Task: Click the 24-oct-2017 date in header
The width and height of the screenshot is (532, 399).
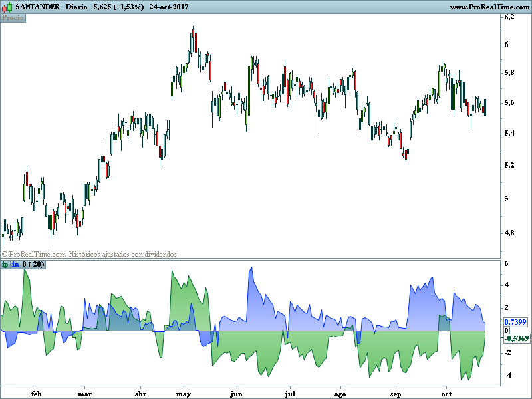Action: [x=169, y=7]
